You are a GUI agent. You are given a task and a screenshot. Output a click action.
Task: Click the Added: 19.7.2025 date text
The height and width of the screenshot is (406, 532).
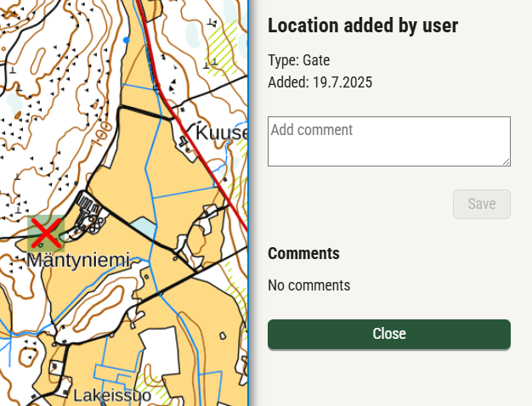click(320, 82)
